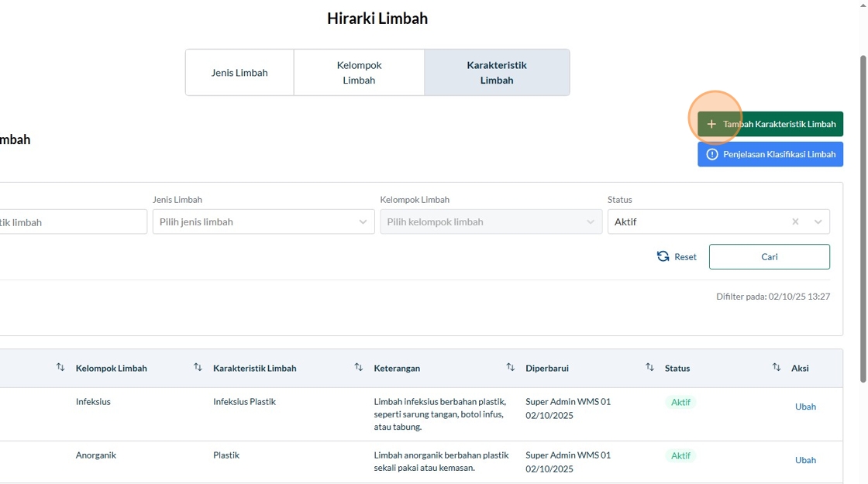Expand the Status dropdown chevron
Screen dimensions: 868x484
(x=818, y=221)
